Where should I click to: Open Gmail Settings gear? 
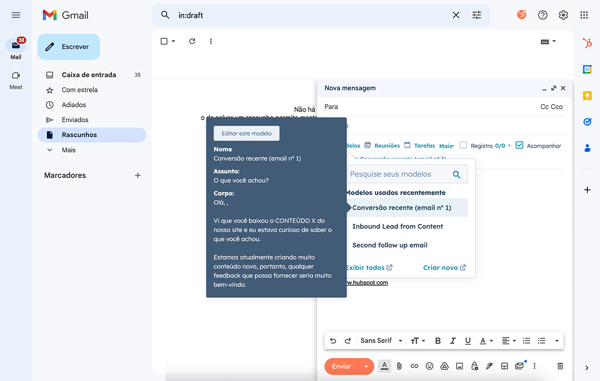(563, 15)
